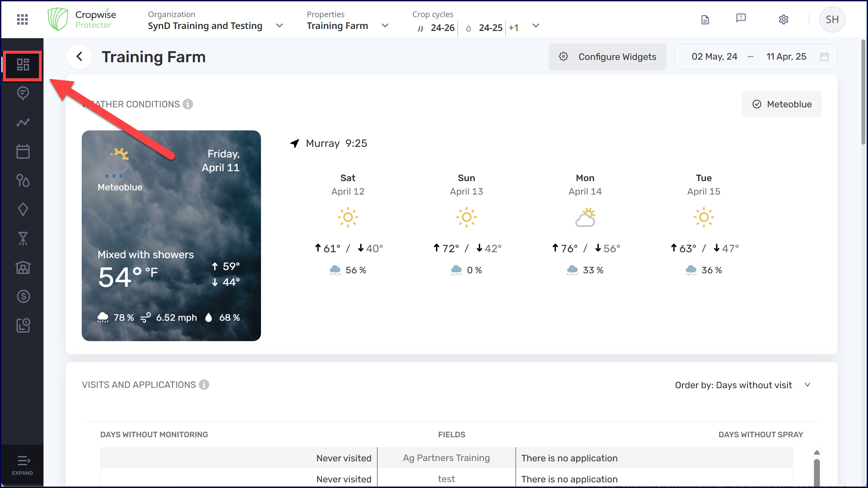868x488 pixels.
Task: Expand the Crop cycles selector
Action: point(535,26)
